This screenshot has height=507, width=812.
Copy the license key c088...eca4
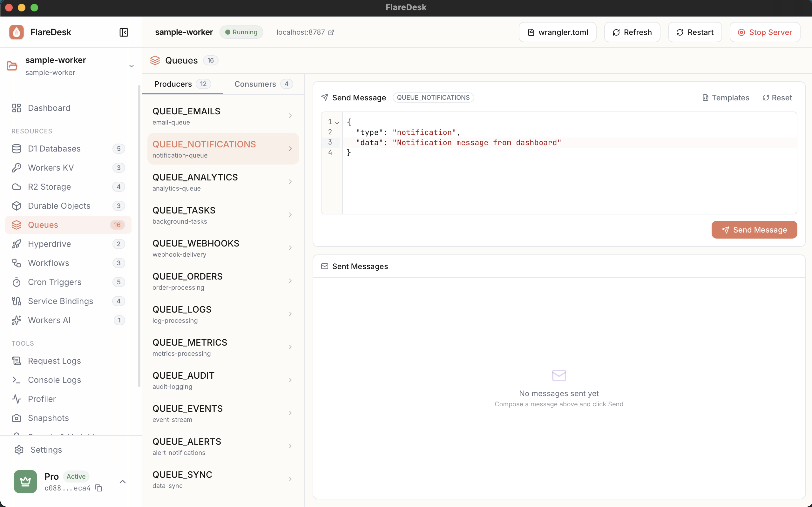point(98,488)
